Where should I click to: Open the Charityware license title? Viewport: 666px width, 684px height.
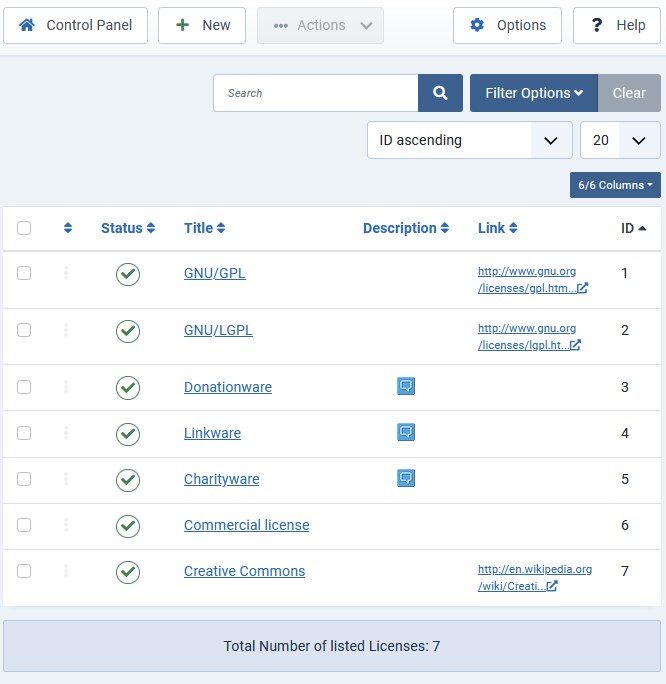[x=222, y=479]
